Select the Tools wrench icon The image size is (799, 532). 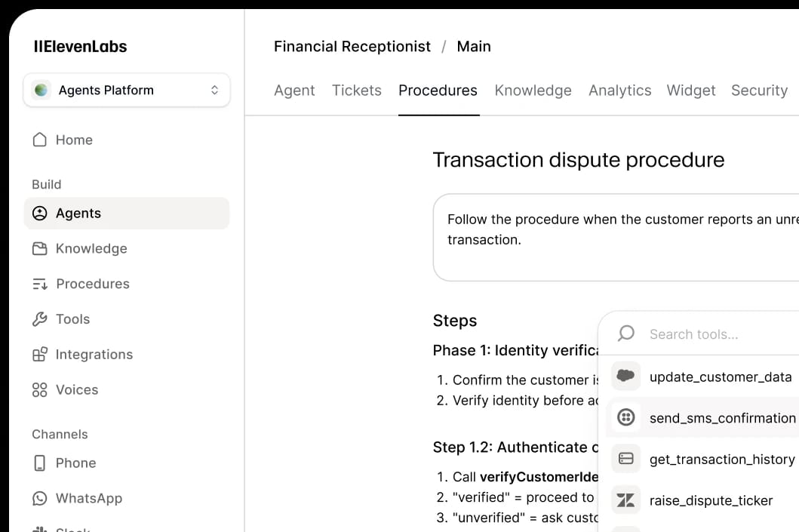39,318
